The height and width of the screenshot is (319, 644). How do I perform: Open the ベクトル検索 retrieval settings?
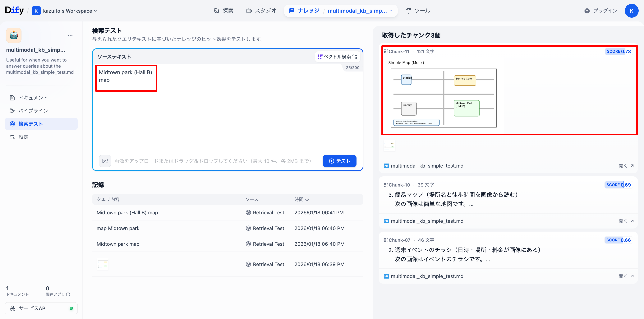(x=337, y=57)
